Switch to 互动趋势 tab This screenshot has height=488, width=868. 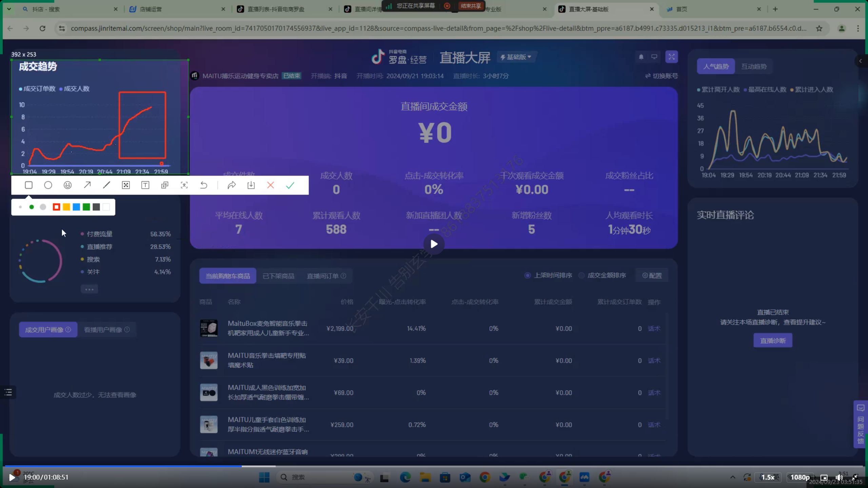754,66
